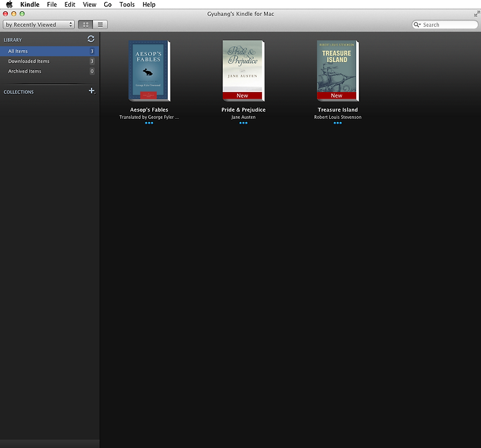Click the search magnifier dropdown icon
481x448 pixels.
coord(417,25)
